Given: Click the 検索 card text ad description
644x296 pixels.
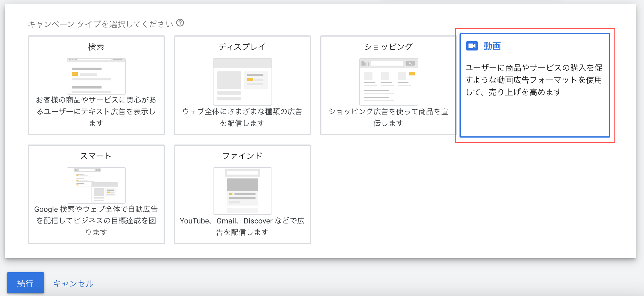Looking at the screenshot, I should (x=96, y=111).
